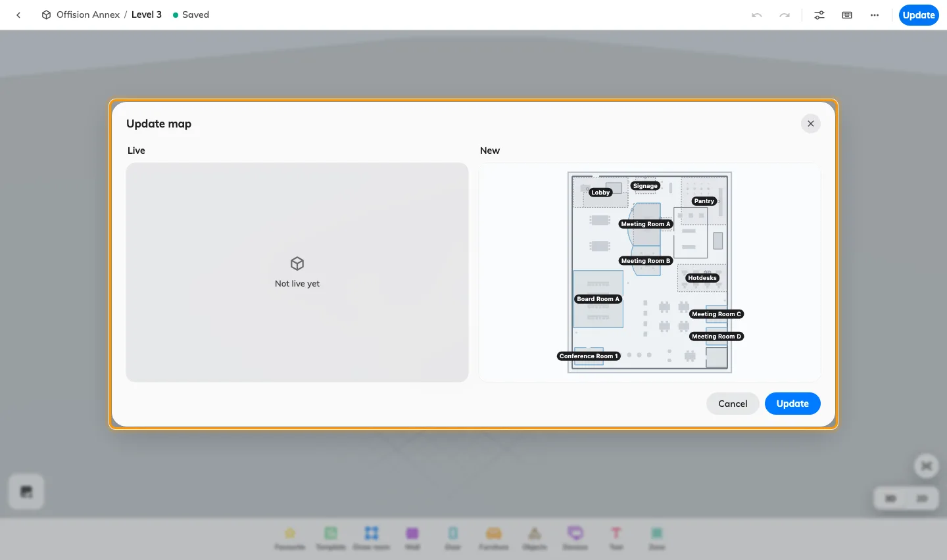Open the Offision Annex breadcrumb
Image resolution: width=947 pixels, height=560 pixels.
(x=88, y=14)
